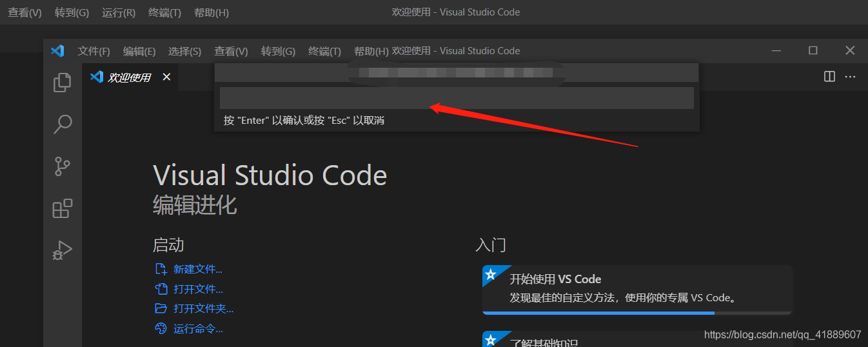Open the Search view in the activity bar
This screenshot has width=868, height=347.
(63, 124)
